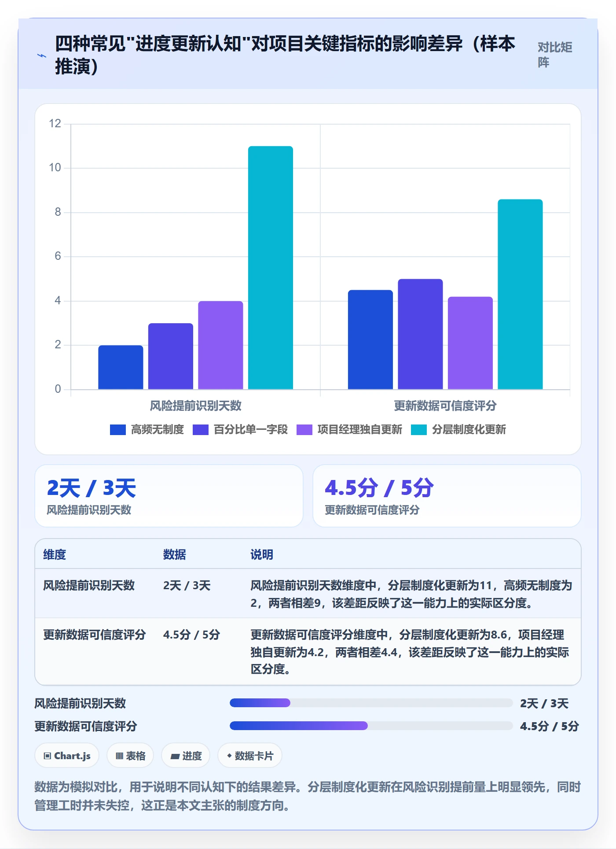Click the 进度 tag chip
Screen dimensions: 616x849
pyautogui.click(x=186, y=756)
